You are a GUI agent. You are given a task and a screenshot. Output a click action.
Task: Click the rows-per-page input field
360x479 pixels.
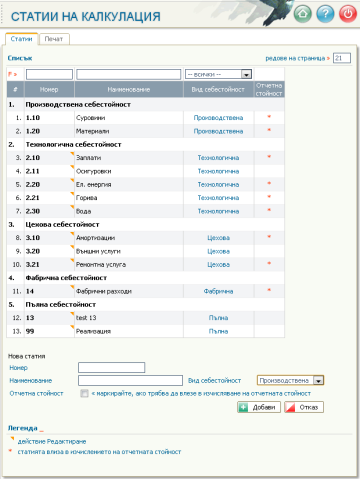(342, 58)
